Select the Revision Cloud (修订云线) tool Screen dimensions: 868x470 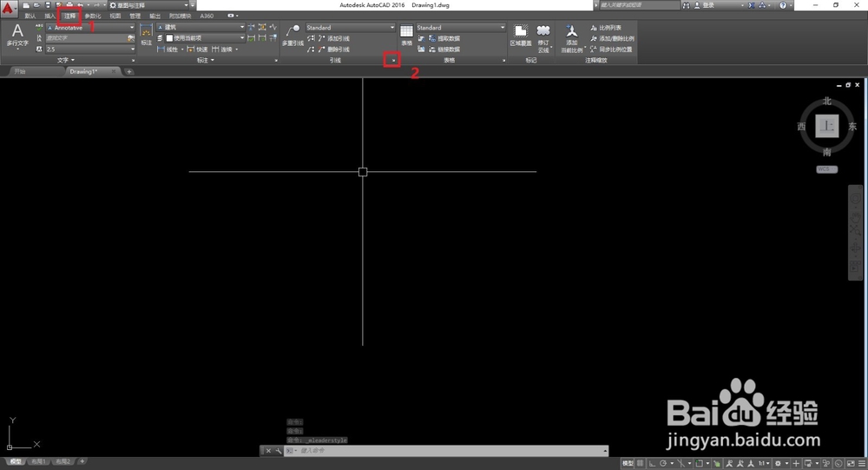543,38
